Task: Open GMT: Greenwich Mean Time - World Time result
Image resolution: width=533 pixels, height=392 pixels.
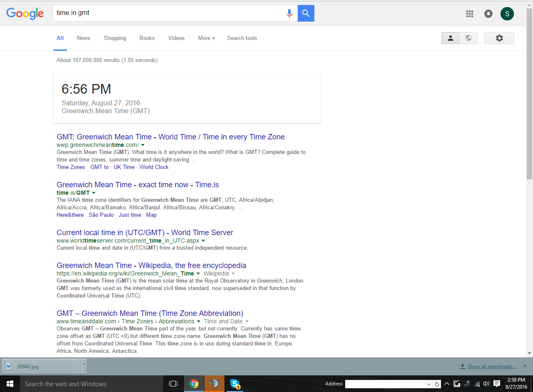Action: (171, 137)
